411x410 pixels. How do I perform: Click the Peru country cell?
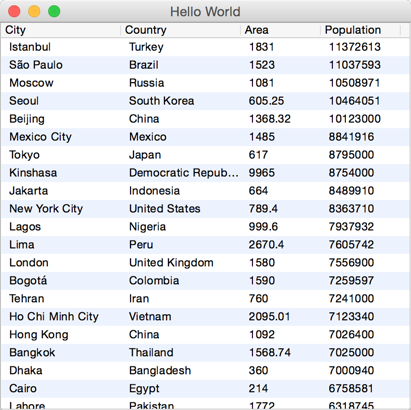click(141, 245)
